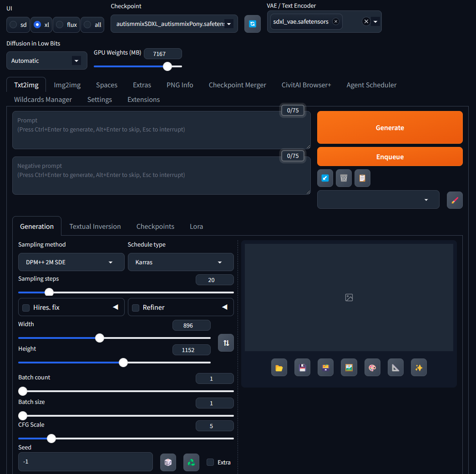The width and height of the screenshot is (476, 474).
Task: Enable the Hires. fix checkbox
Action: 26,308
